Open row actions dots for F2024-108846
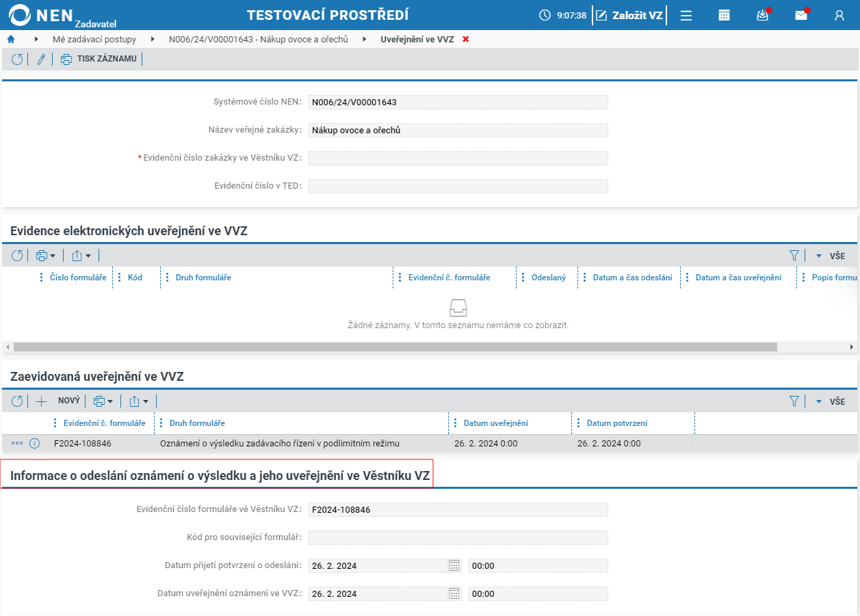The height and width of the screenshot is (616, 860). click(x=17, y=443)
